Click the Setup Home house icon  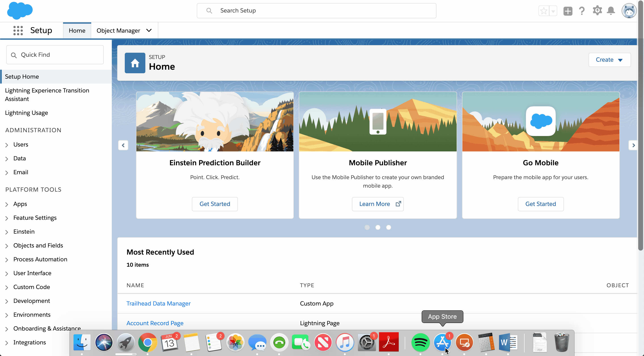[x=135, y=63]
